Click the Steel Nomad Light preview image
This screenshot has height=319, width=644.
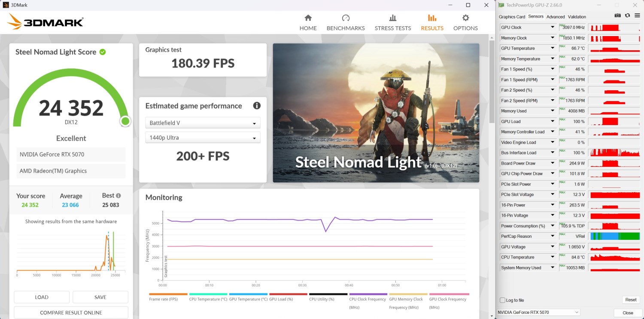pos(376,113)
